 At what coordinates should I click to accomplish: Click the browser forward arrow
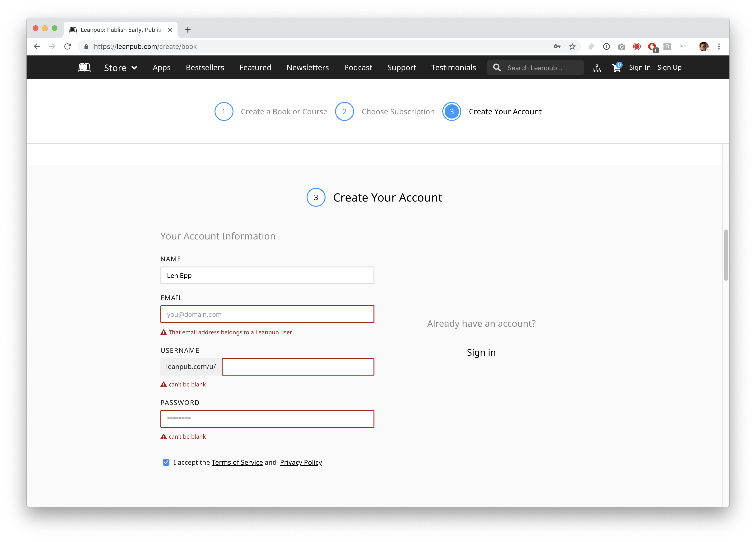52,46
